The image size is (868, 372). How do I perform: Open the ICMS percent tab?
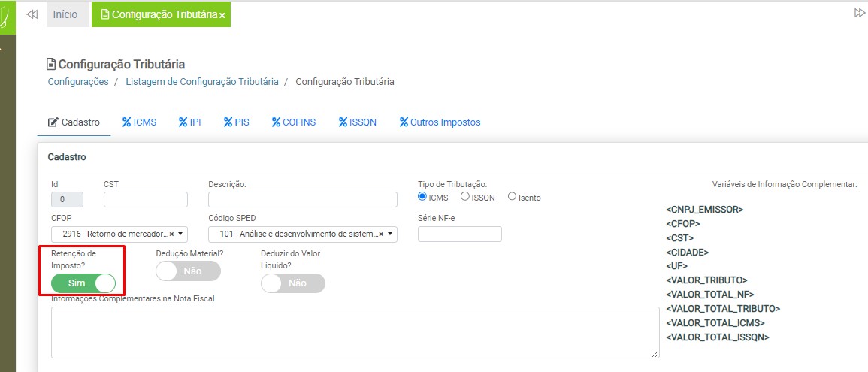pyautogui.click(x=139, y=122)
